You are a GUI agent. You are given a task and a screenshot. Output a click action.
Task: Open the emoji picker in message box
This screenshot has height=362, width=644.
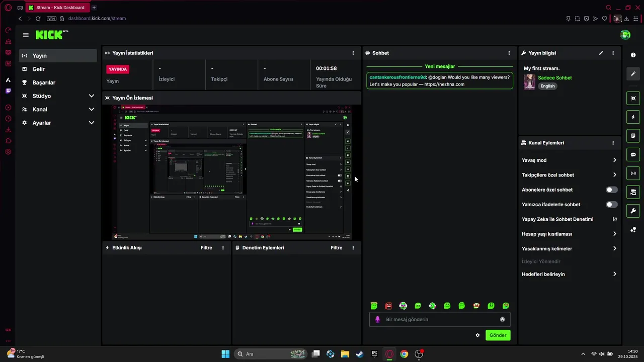(502, 319)
